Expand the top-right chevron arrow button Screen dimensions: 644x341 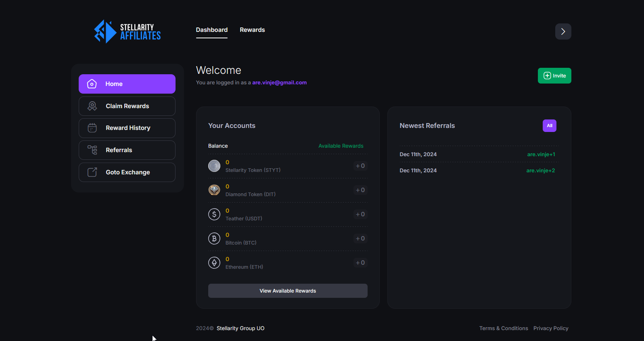click(x=563, y=31)
